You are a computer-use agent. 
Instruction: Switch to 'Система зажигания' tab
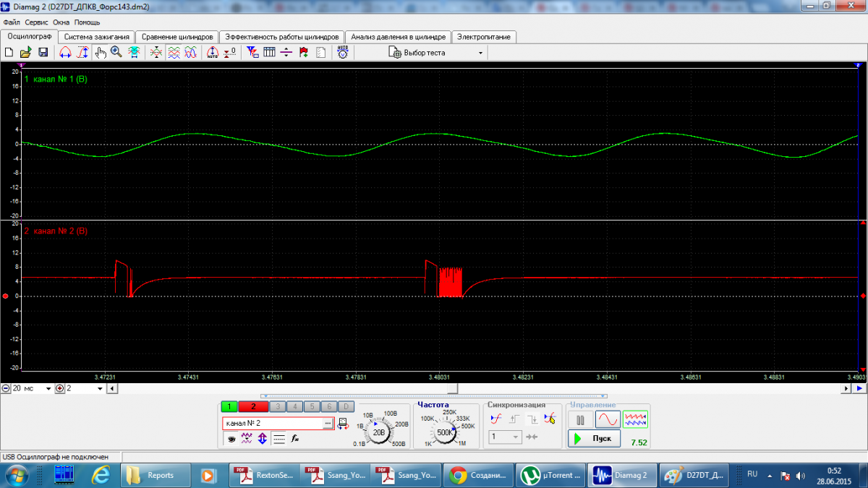(x=96, y=37)
